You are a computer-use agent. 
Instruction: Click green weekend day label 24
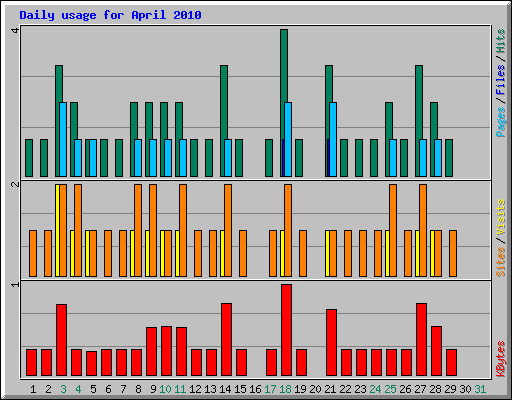375,389
